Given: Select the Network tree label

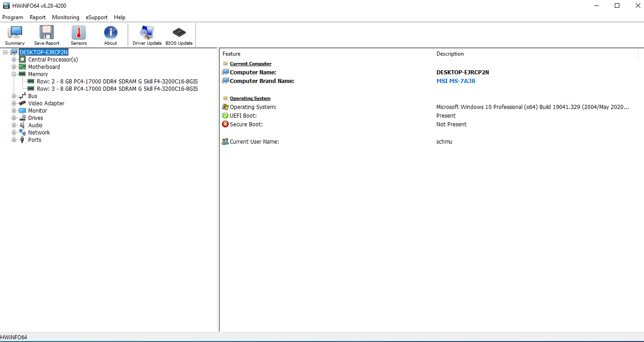Looking at the screenshot, I should pos(39,132).
